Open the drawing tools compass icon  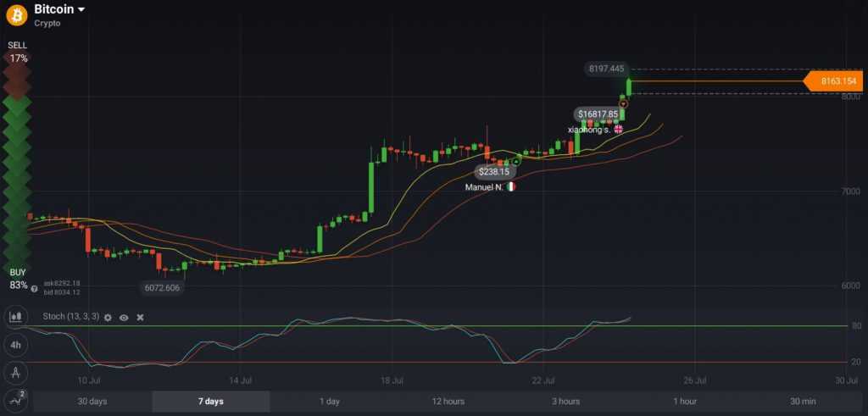coord(16,372)
